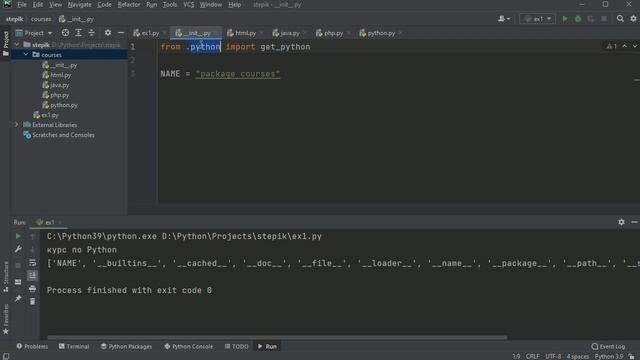Run the ex1 configuration with green play button
Viewport: 640px width, 360px height.
565,19
